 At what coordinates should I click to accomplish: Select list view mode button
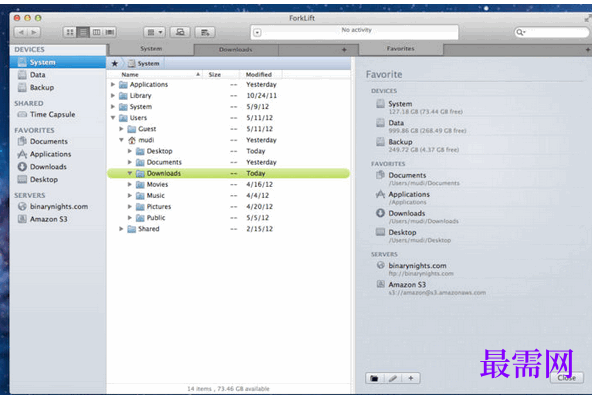pos(83,32)
